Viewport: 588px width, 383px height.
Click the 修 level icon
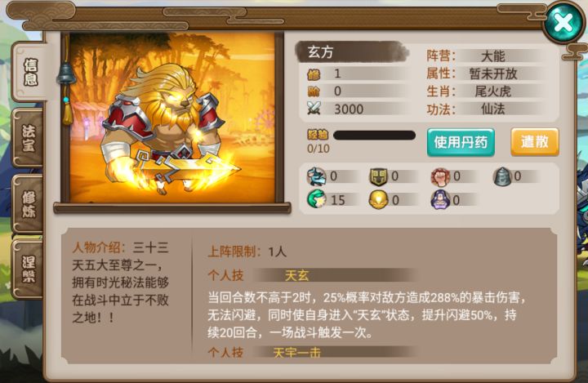pos(314,73)
